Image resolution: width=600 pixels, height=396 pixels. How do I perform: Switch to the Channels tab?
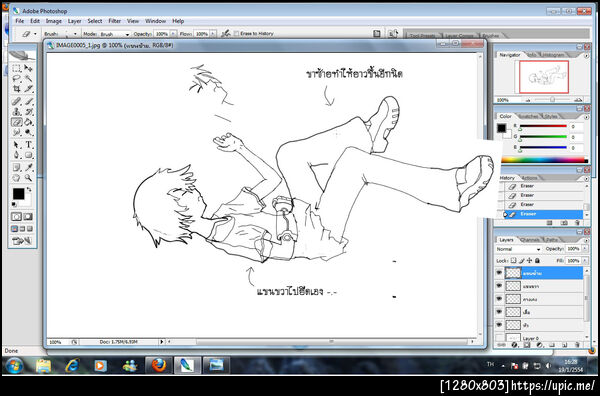(x=530, y=240)
